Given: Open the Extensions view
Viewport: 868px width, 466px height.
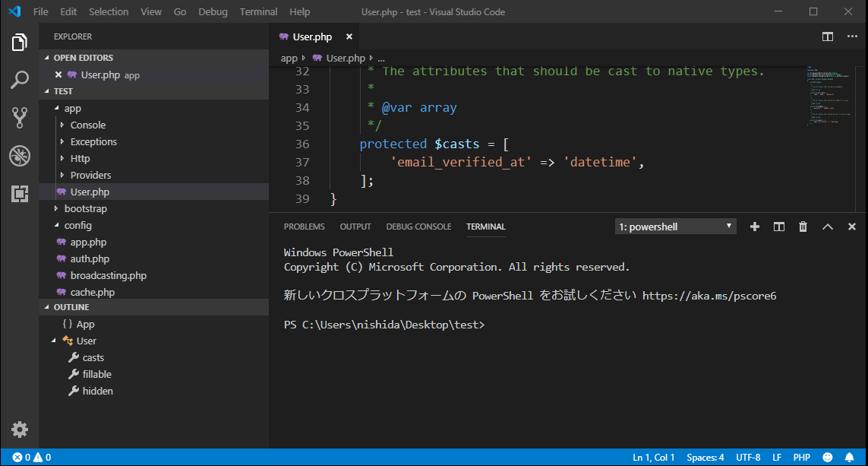Looking at the screenshot, I should click(x=20, y=194).
